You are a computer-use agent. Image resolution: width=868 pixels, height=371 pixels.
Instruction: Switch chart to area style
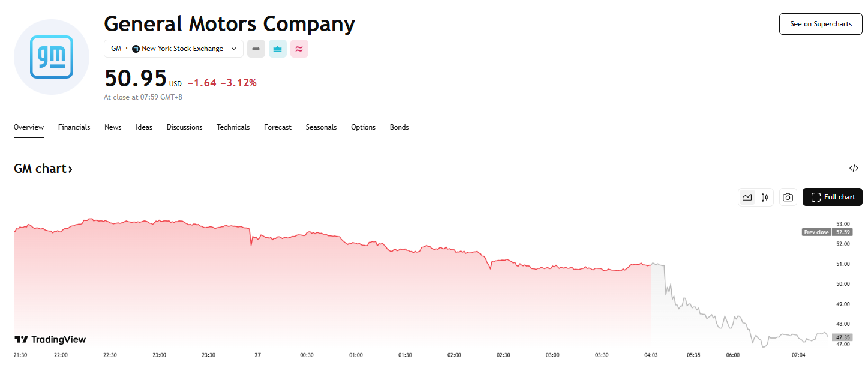(x=747, y=197)
